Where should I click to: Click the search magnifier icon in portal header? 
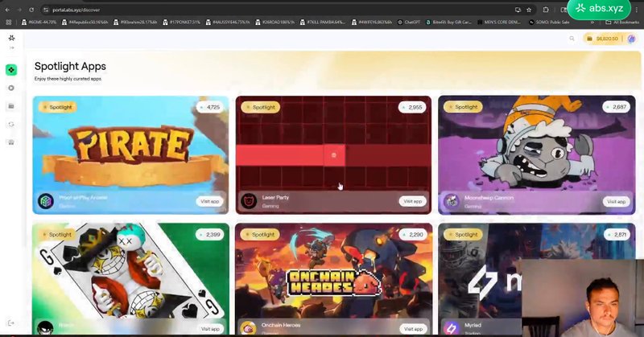click(572, 39)
